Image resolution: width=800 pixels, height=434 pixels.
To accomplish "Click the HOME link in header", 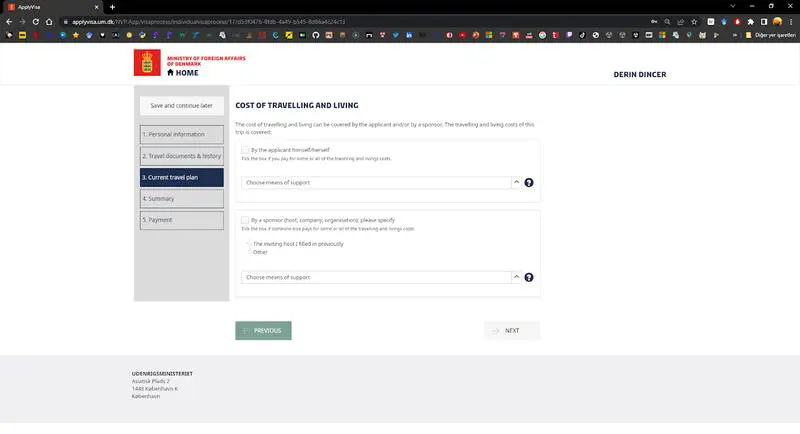I will 183,72.
